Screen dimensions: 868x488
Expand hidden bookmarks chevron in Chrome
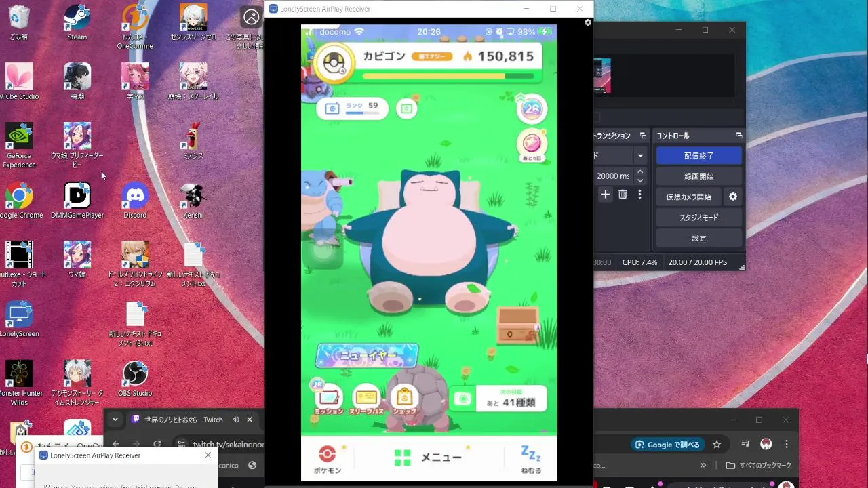point(703,466)
